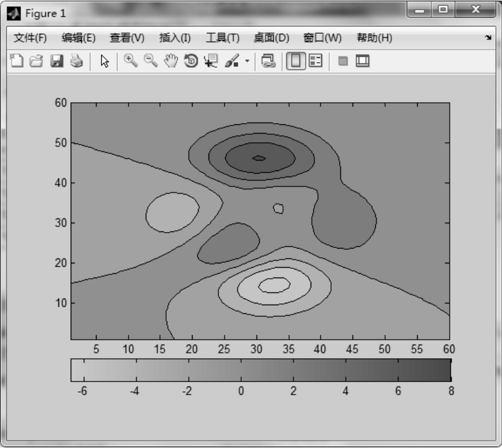Open the 文件(F) menu
This screenshot has height=448, width=502.
(x=30, y=38)
